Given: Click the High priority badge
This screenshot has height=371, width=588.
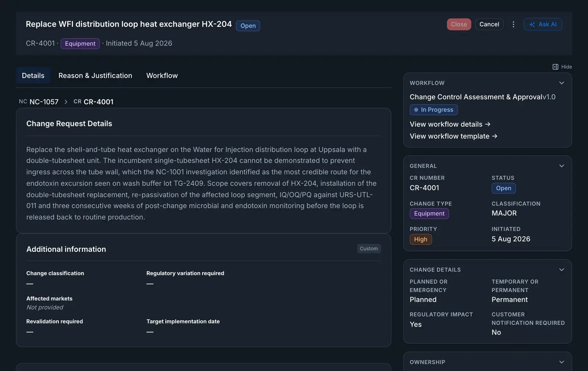Looking at the screenshot, I should pos(421,239).
